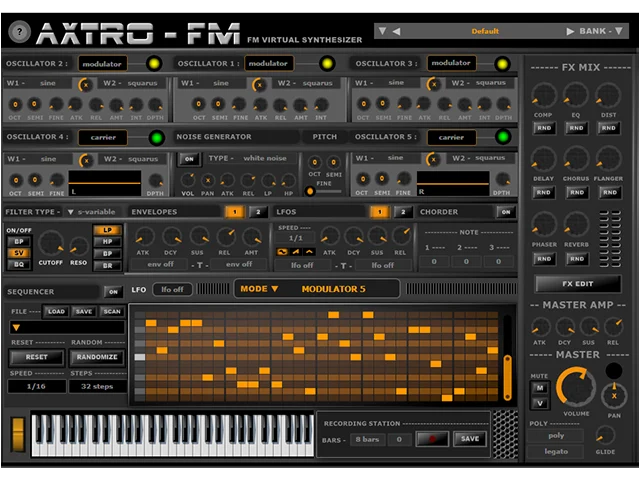
Task: Toggle Oscillator 2 yellow power LED
Action: tap(154, 64)
